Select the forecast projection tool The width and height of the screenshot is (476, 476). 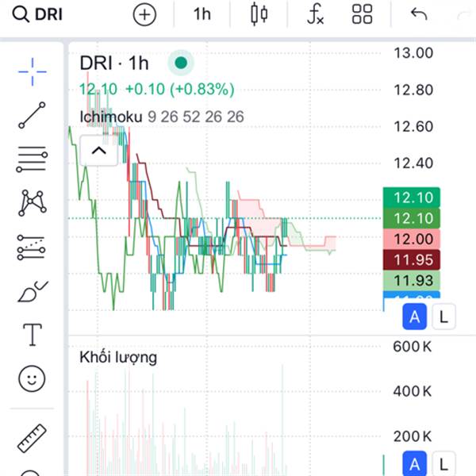(31, 248)
